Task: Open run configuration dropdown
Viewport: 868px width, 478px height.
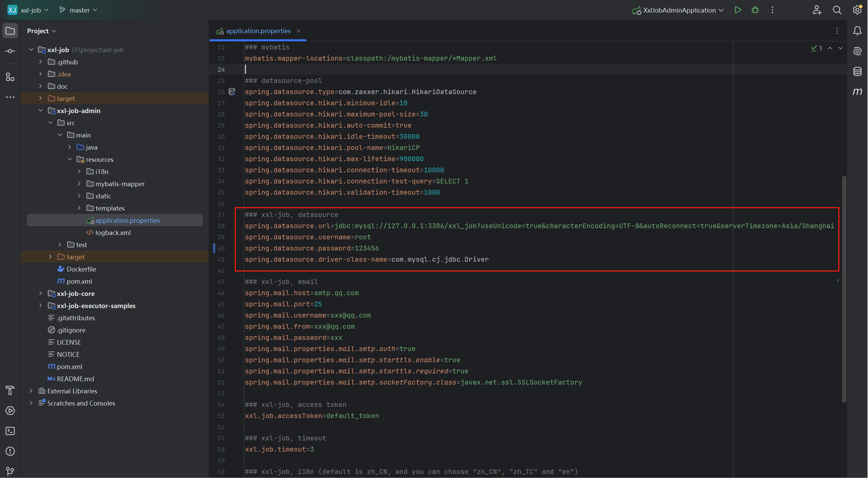Action: [678, 10]
